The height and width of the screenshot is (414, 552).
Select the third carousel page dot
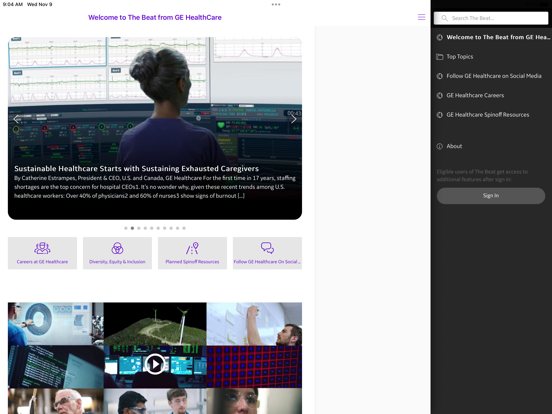139,228
